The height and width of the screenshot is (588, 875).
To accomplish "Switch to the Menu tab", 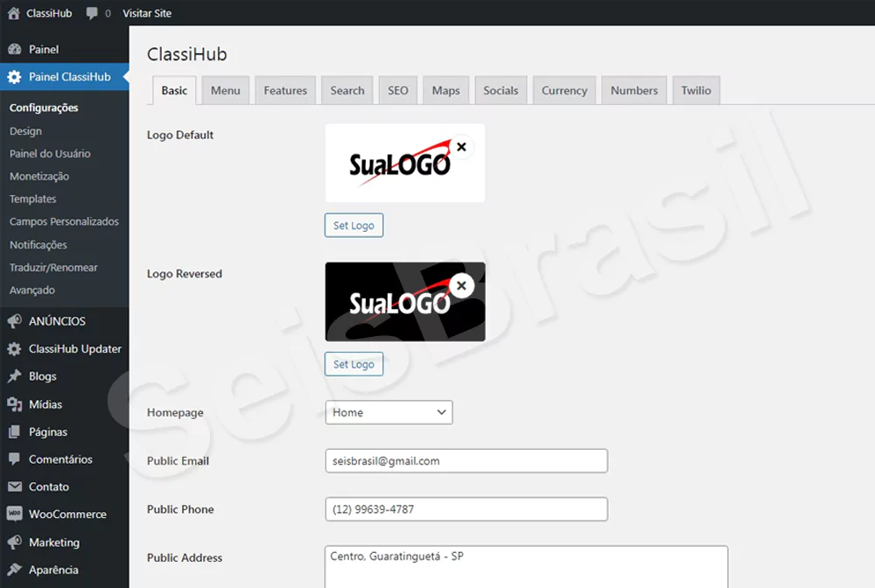I will click(226, 90).
